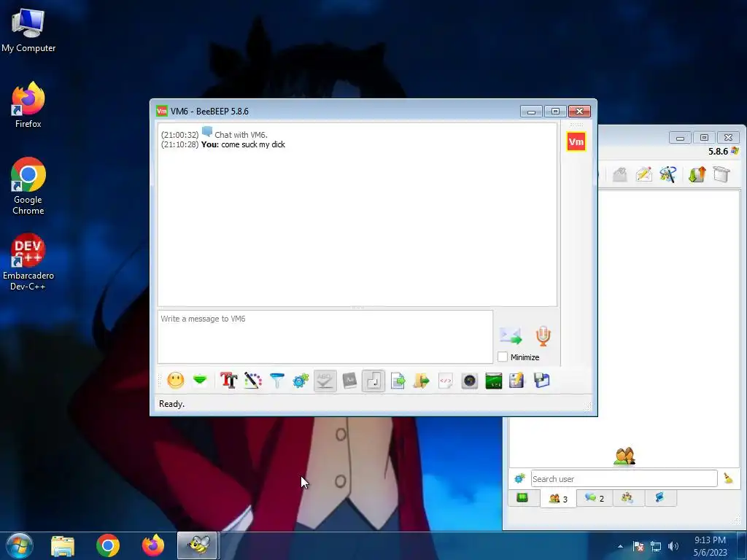The image size is (747, 560).
Task: Toggle the ABC spell check icon
Action: [x=325, y=381]
